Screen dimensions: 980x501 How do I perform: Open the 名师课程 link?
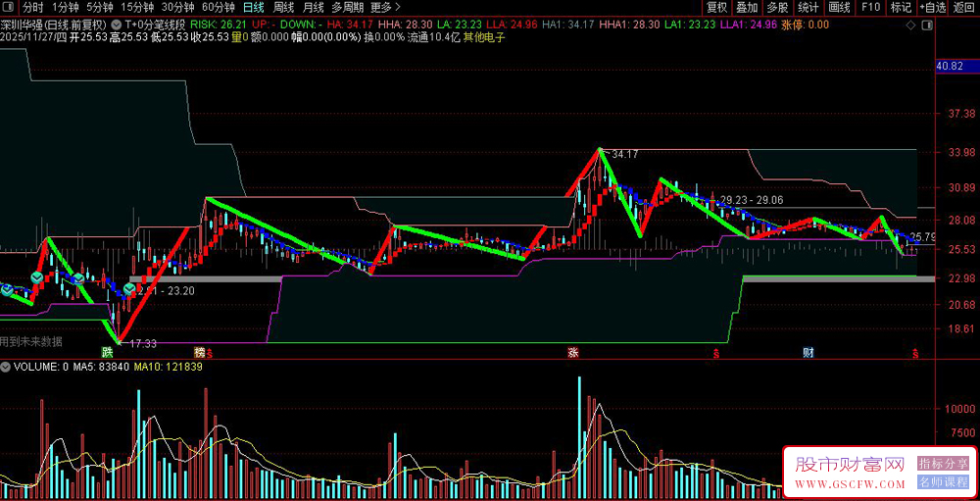(x=943, y=482)
